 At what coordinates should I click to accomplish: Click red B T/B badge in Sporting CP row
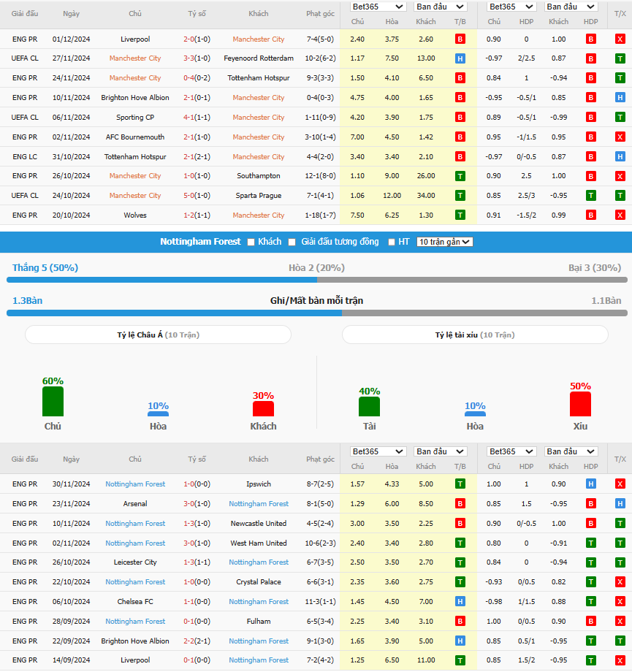coord(460,118)
